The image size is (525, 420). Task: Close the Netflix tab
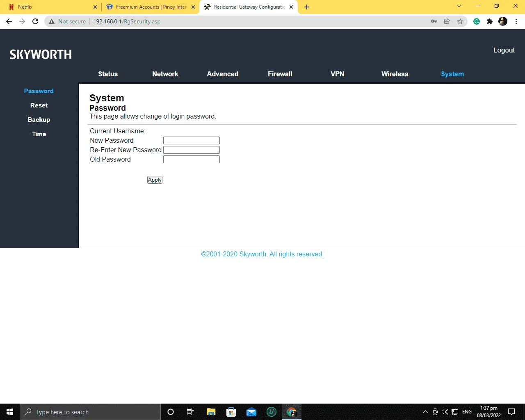(95, 7)
